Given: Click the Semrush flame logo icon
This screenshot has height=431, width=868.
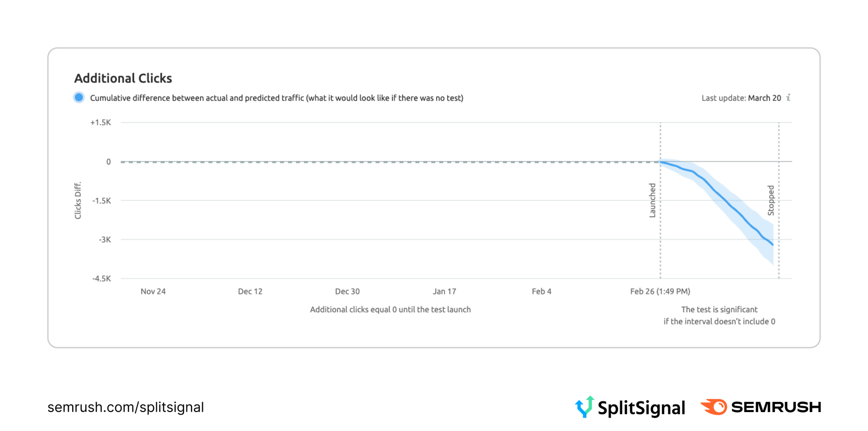Looking at the screenshot, I should pyautogui.click(x=714, y=406).
